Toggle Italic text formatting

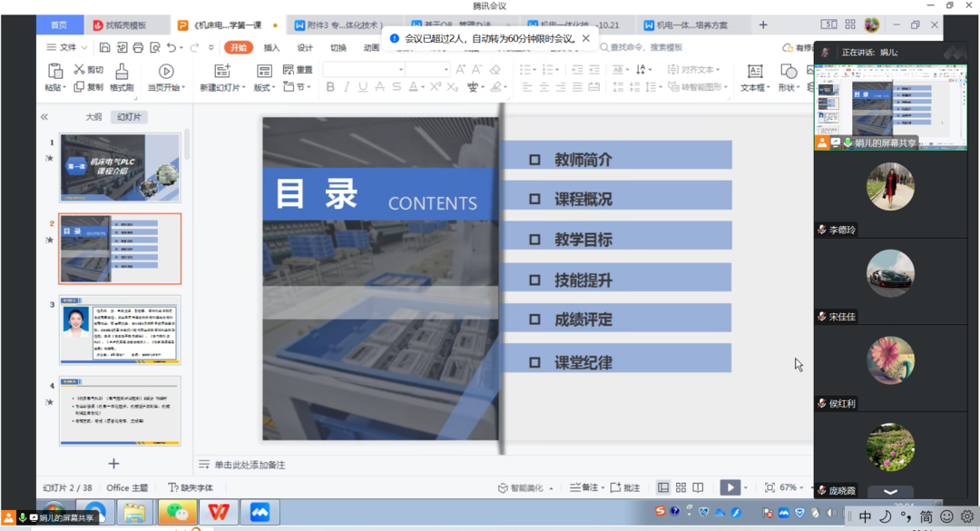pyautogui.click(x=347, y=87)
